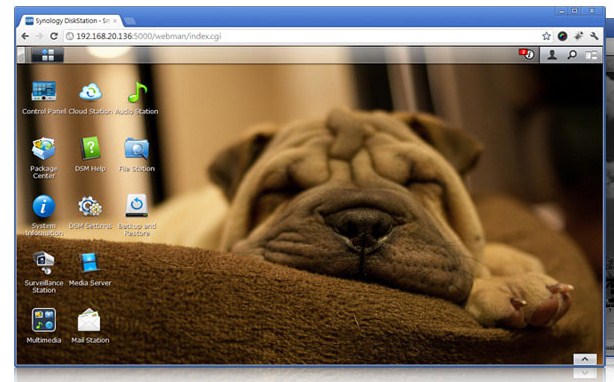Viewport: 614px width, 382px height.
Task: Click the sparkle extension icon in toolbar
Action: [578, 36]
